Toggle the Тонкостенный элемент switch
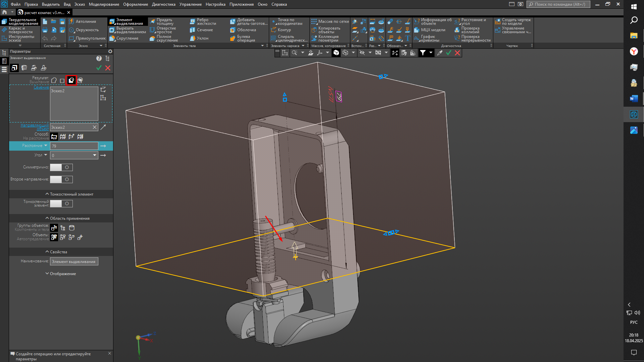This screenshot has height=362, width=644. tap(61, 204)
